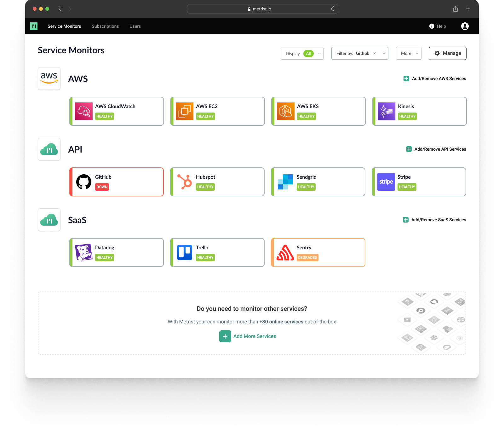Select the AWS EC2 chip icon
504x435 pixels.
[185, 111]
